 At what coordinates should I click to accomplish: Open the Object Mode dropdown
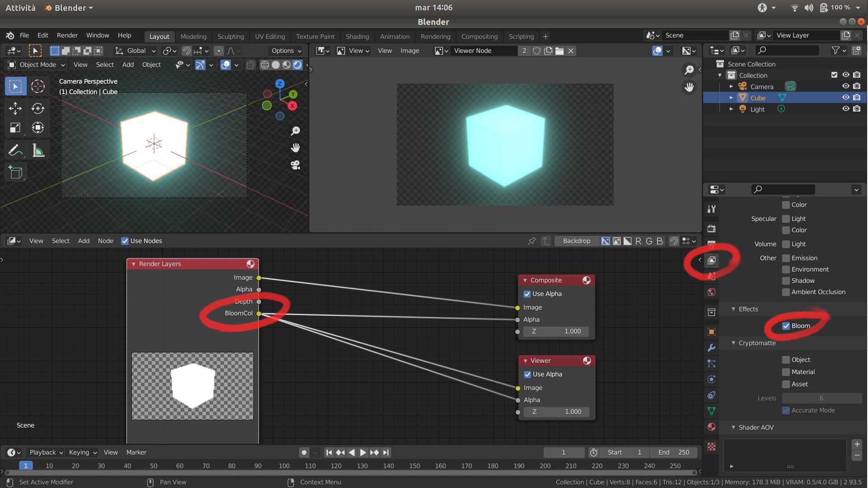coord(35,65)
